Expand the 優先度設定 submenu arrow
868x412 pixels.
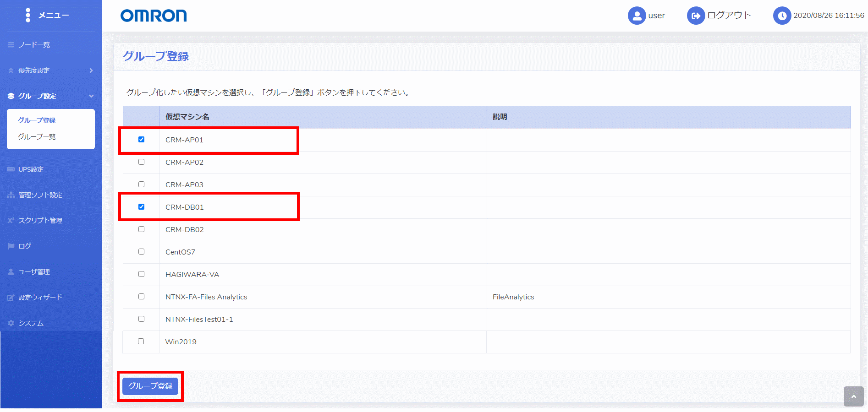(x=91, y=70)
